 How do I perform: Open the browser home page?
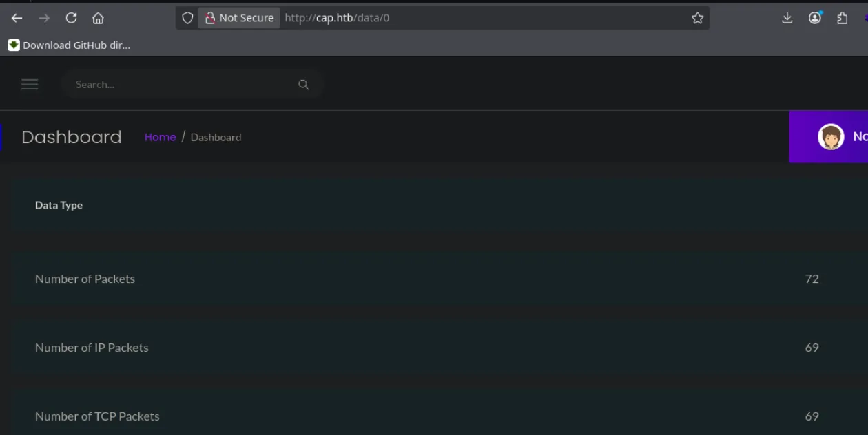[98, 19]
